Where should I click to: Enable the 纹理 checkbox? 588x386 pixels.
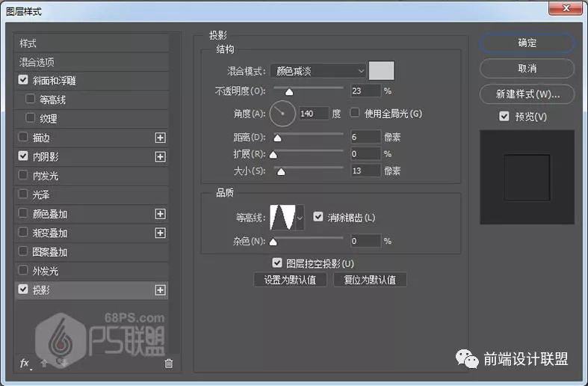click(x=30, y=118)
